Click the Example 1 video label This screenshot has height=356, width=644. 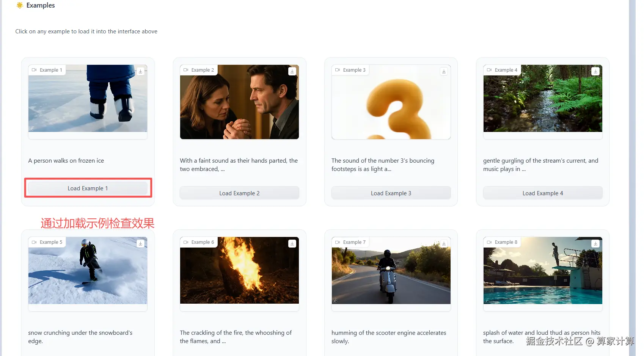[47, 70]
